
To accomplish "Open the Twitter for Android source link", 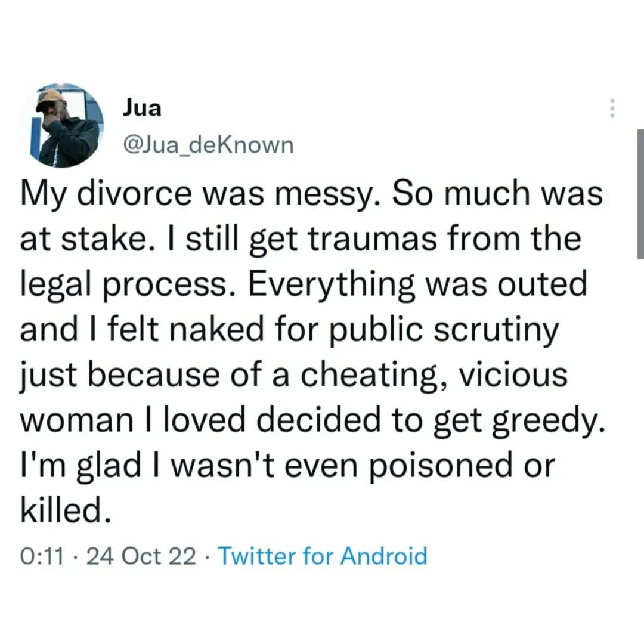I will (323, 556).
